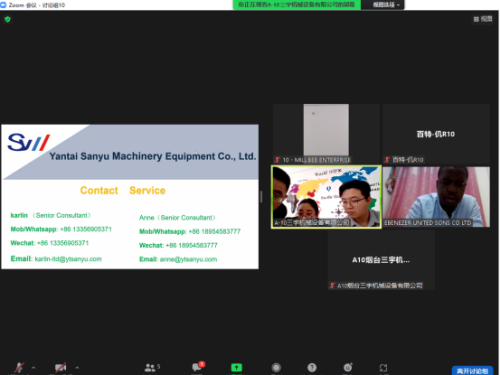500x375 pixels.
Task: Unmute the microphone in Zoom toolbar
Action: [x=19, y=368]
